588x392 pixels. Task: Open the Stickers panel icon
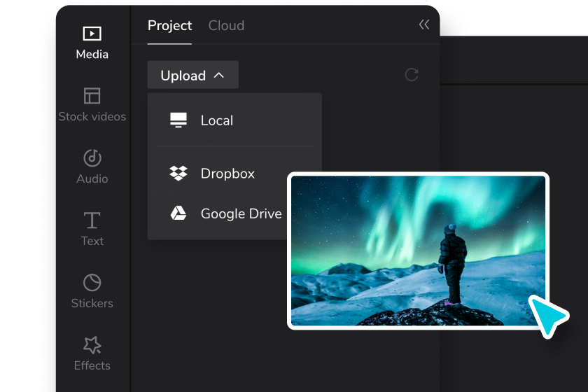pyautogui.click(x=92, y=283)
